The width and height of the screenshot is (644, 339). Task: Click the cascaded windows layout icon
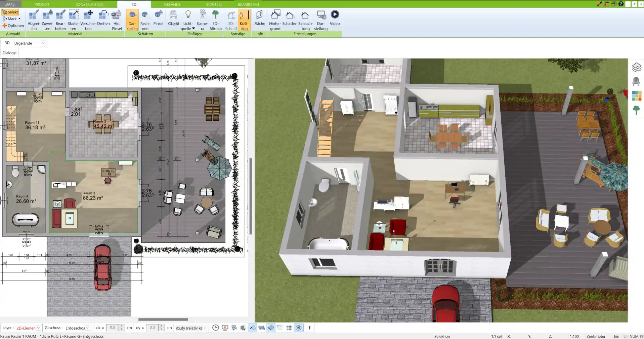tap(614, 4)
